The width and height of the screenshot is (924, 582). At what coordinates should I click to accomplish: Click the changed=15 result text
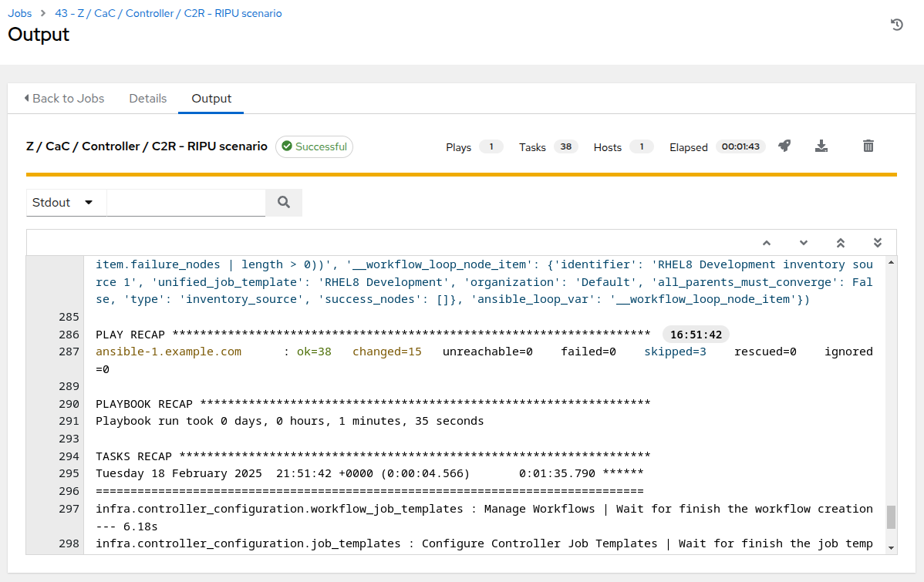pos(387,352)
